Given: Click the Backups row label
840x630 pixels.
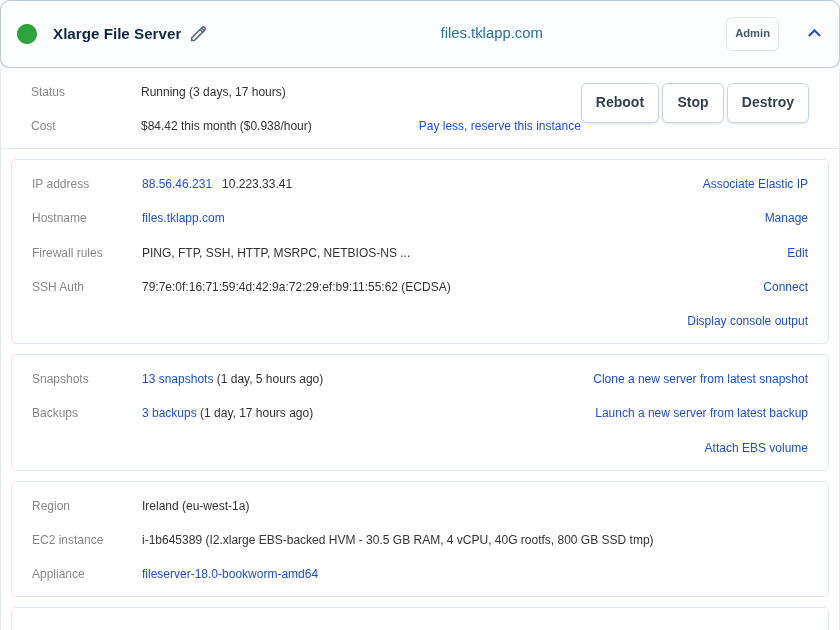Looking at the screenshot, I should pyautogui.click(x=55, y=413).
